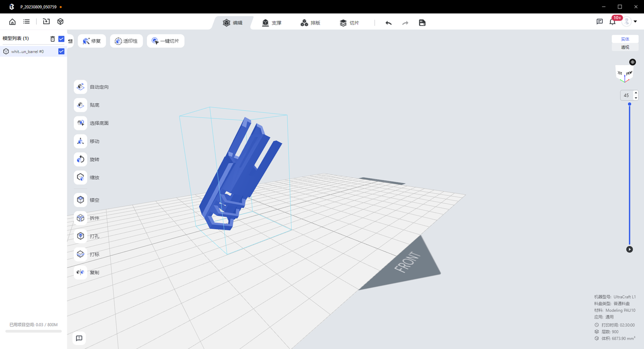Undo the last action

pyautogui.click(x=388, y=23)
